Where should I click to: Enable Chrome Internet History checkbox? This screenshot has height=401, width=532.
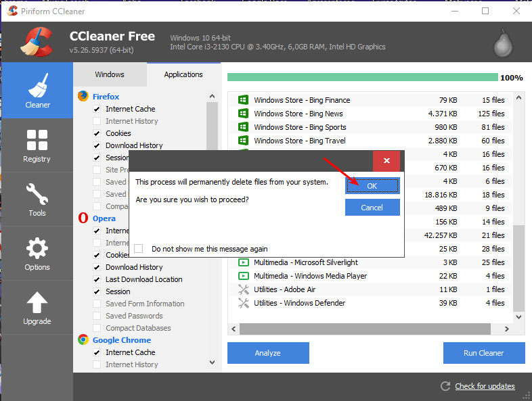(x=97, y=364)
